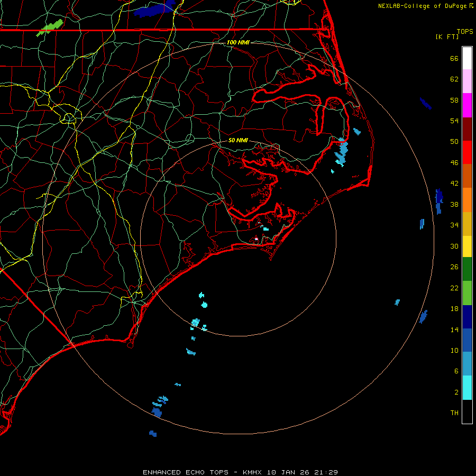Pick the dark green legend swatch
Image resolution: width=476 pixels, height=476 pixels.
(x=467, y=269)
